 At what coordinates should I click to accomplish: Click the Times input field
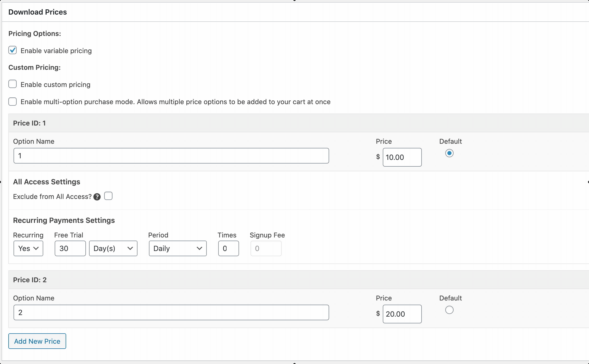[228, 248]
